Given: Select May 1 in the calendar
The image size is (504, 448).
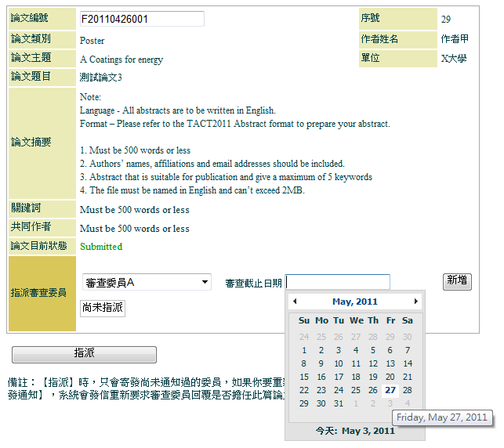Looking at the screenshot, I should click(x=304, y=350).
